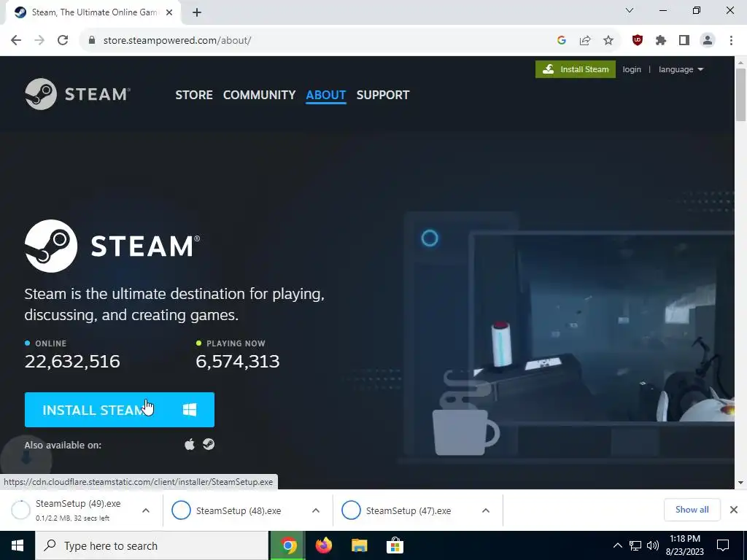This screenshot has height=560, width=747.
Task: Open the SUPPORT menu item
Action: coord(383,95)
